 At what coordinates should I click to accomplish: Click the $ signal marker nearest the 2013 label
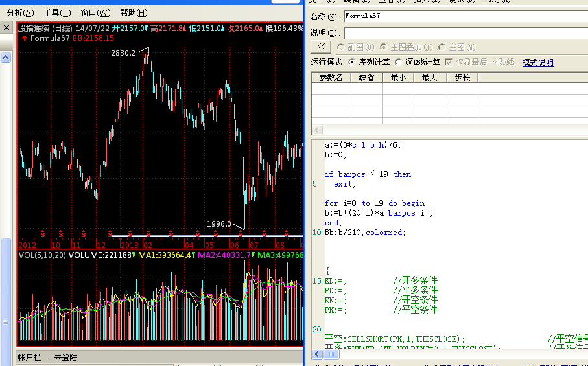pyautogui.click(x=130, y=234)
